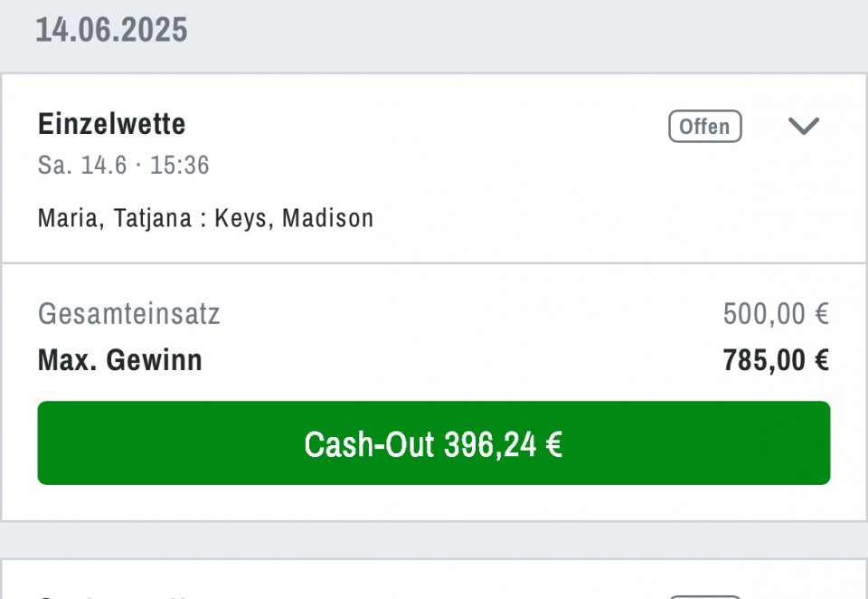Click the divider line above Gesamteinsatz
Viewport: 868px width, 599px height.
[434, 263]
